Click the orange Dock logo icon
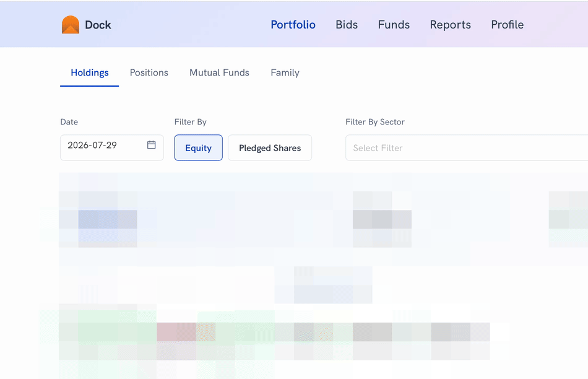588x379 pixels. (71, 25)
